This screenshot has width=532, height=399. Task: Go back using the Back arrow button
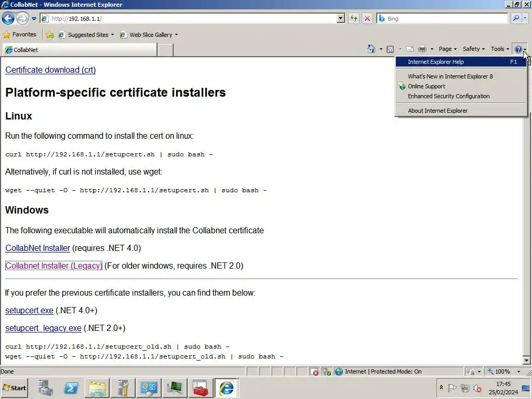[x=8, y=18]
